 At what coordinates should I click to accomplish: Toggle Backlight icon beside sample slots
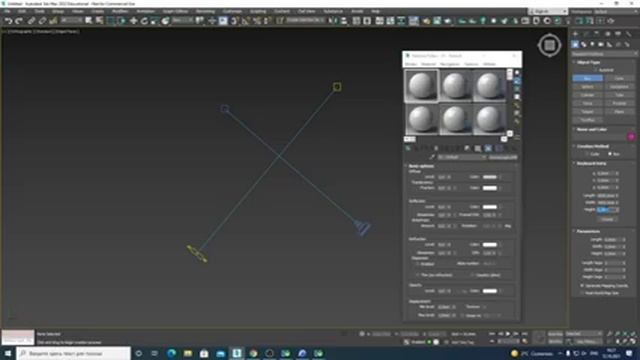517,80
